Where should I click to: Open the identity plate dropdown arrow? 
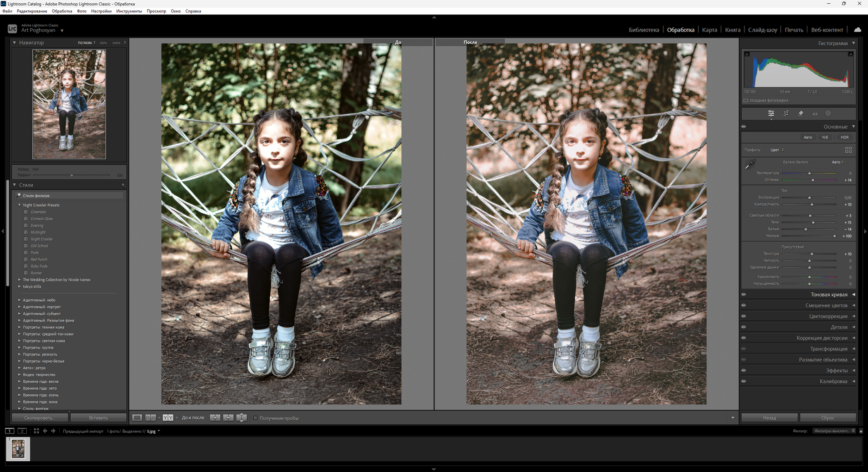pos(62,31)
